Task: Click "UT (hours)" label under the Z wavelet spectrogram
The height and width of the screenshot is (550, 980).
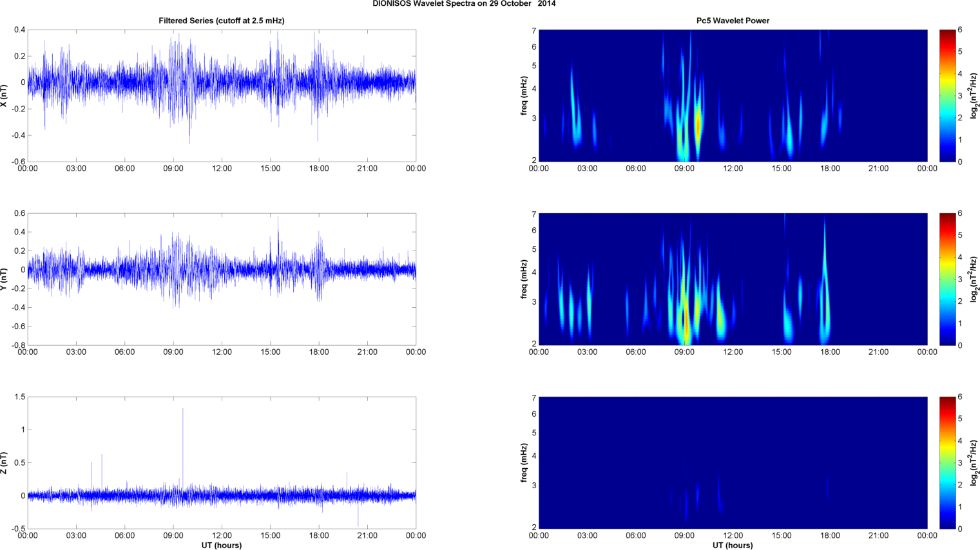Action: 733,545
